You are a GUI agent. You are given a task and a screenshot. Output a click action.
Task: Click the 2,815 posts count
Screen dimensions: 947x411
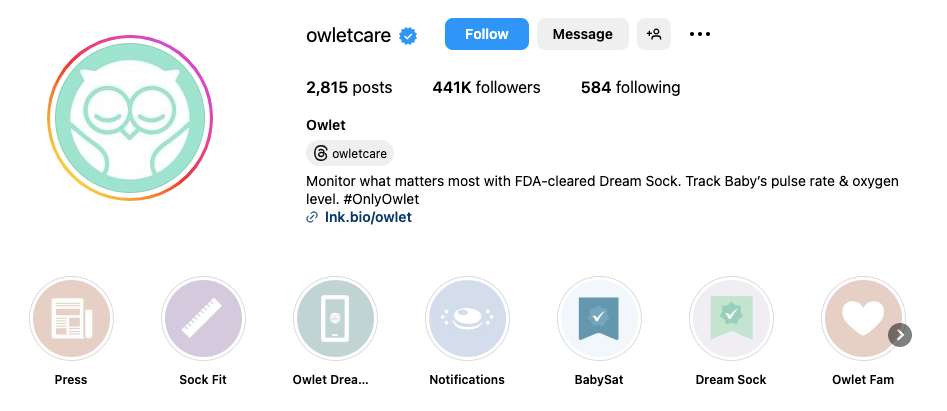[349, 88]
